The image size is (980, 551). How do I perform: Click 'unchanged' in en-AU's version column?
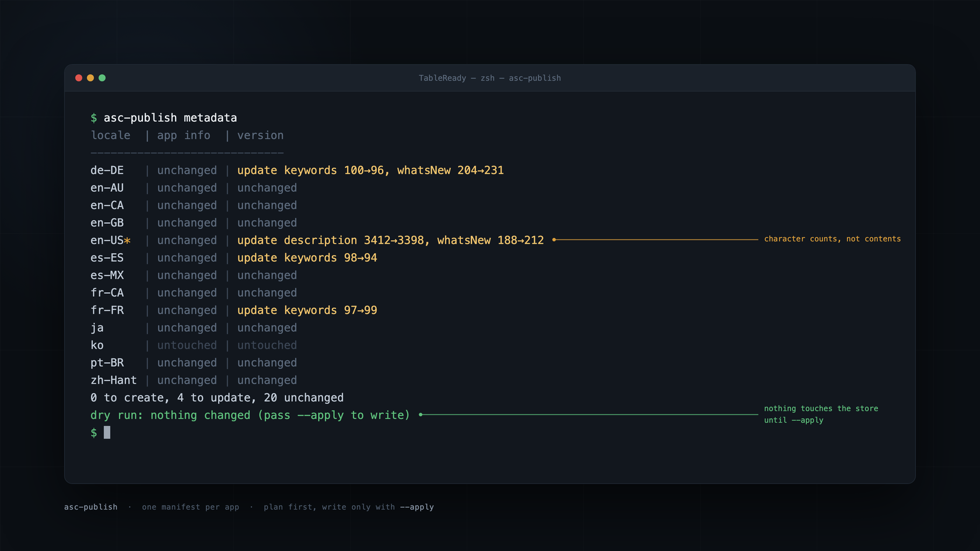click(x=267, y=188)
